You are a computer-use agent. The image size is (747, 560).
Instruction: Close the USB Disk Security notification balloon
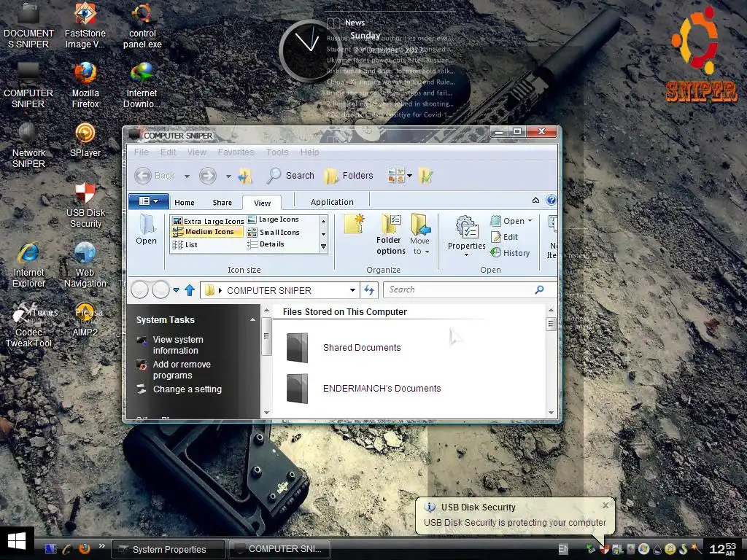[x=605, y=505]
